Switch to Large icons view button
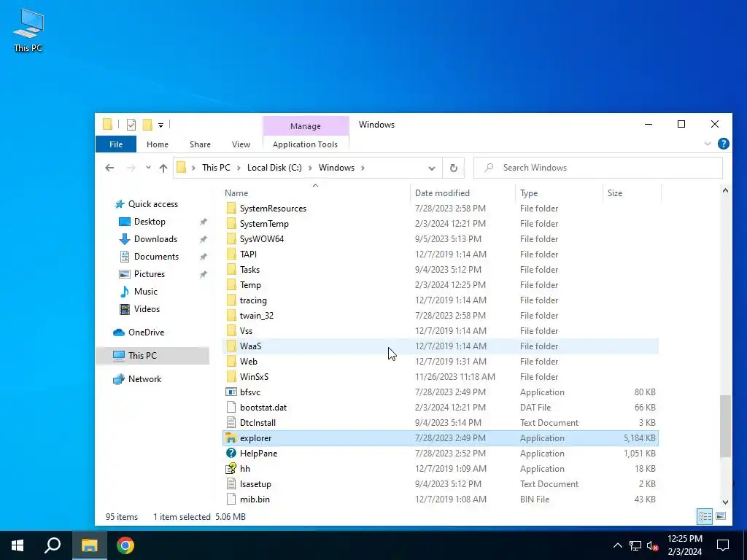 tap(721, 516)
